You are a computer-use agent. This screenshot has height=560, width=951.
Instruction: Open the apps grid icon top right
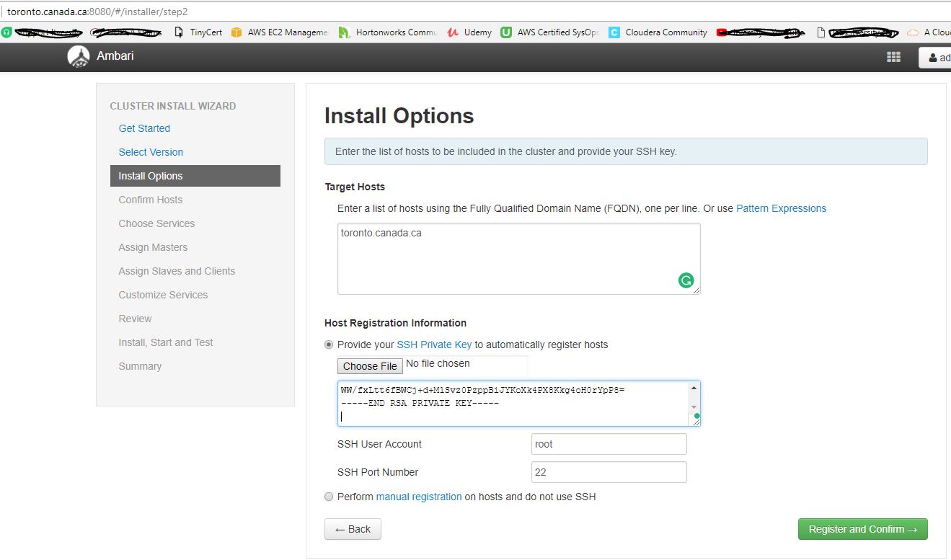click(893, 56)
